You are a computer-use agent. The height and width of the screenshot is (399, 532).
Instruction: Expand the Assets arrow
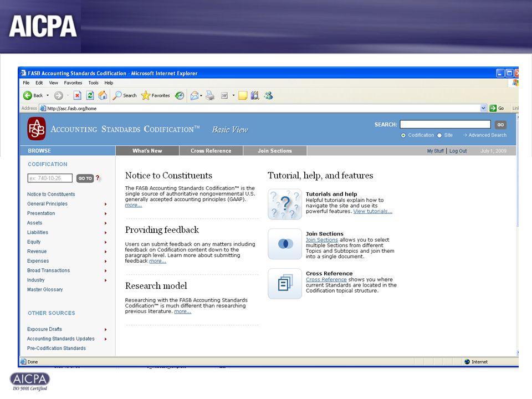click(x=105, y=223)
